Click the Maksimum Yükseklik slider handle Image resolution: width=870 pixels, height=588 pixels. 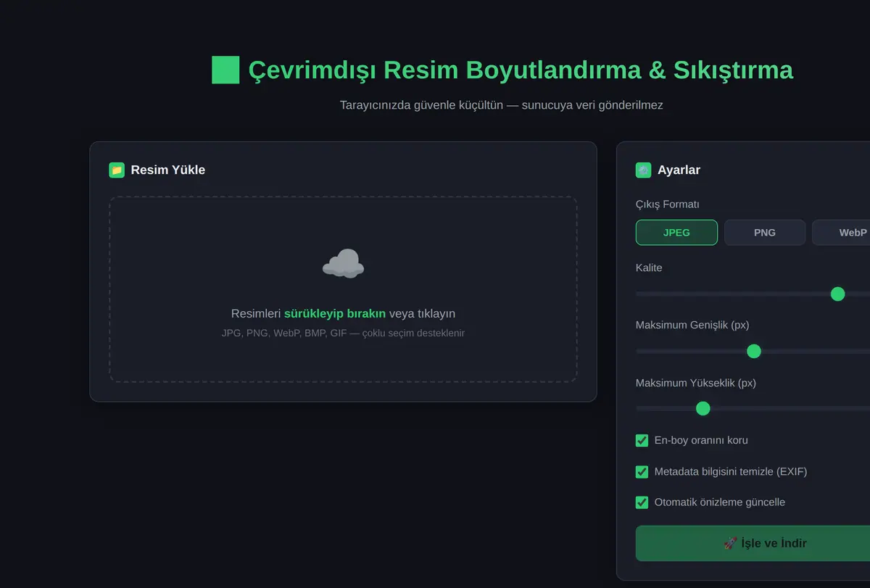point(703,408)
